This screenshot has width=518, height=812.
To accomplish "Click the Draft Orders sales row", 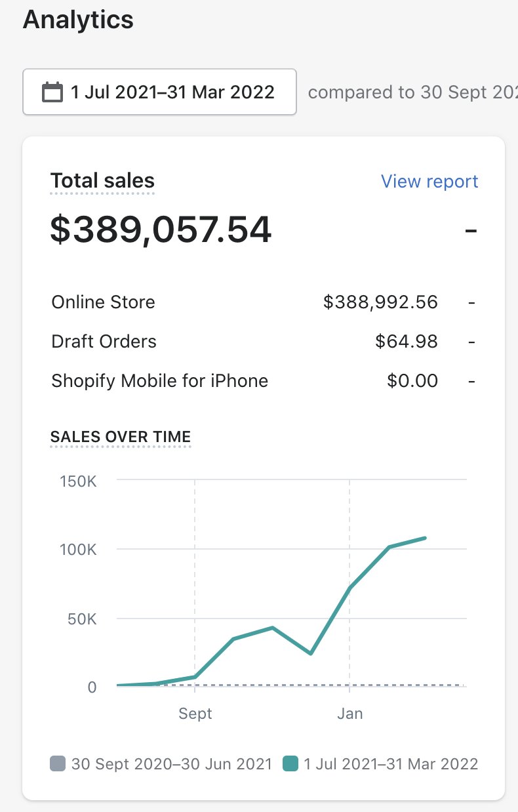I will 264,342.
